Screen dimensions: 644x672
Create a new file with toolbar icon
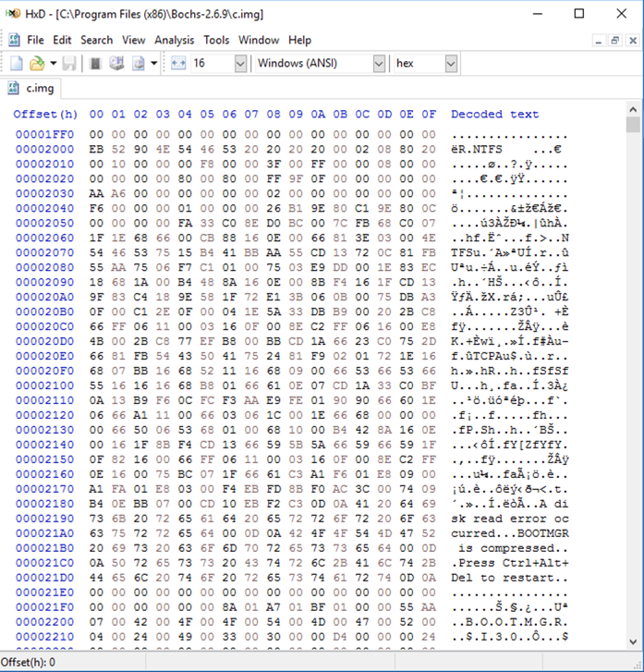click(17, 64)
